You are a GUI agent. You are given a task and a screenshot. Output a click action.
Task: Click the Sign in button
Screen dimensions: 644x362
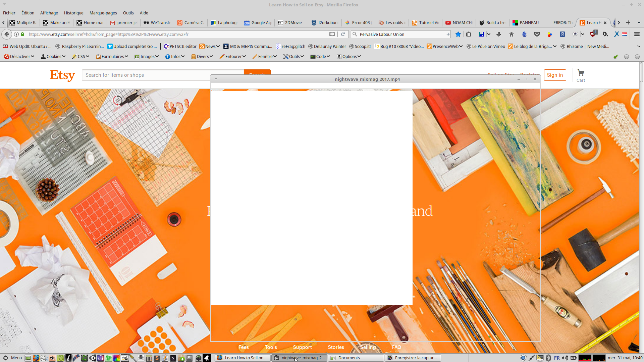pyautogui.click(x=555, y=75)
